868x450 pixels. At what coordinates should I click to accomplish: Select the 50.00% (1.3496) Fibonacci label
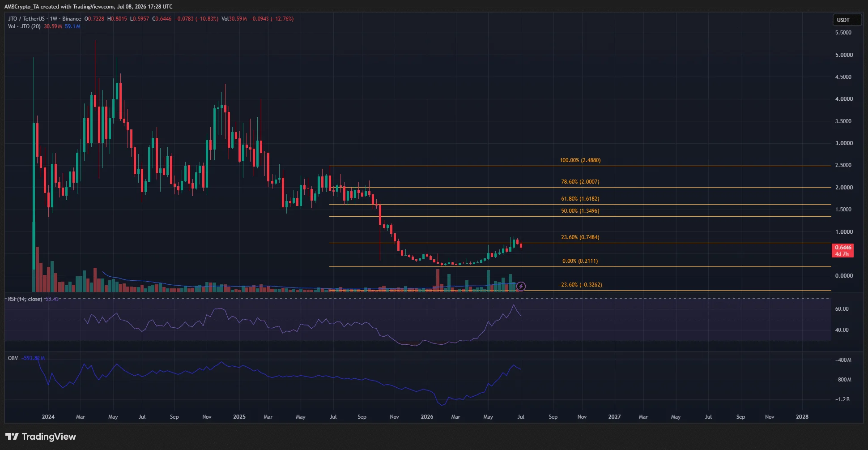point(580,211)
